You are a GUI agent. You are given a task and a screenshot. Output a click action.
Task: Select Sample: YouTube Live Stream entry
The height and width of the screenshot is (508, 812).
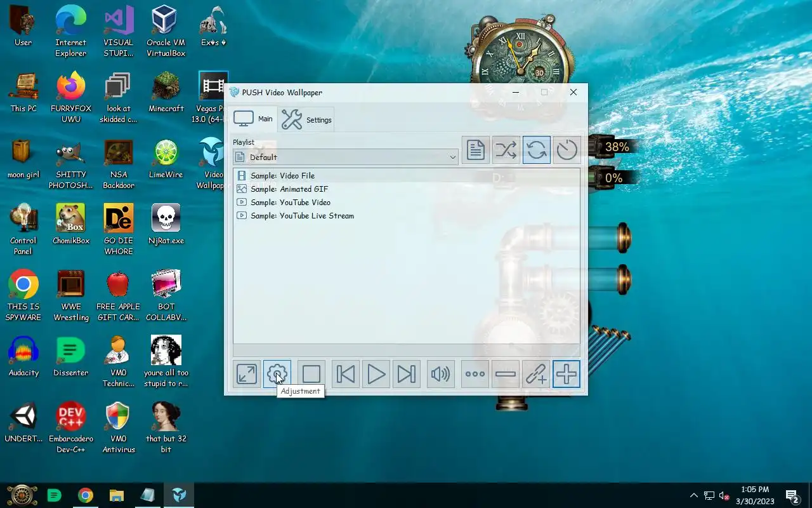(406, 215)
